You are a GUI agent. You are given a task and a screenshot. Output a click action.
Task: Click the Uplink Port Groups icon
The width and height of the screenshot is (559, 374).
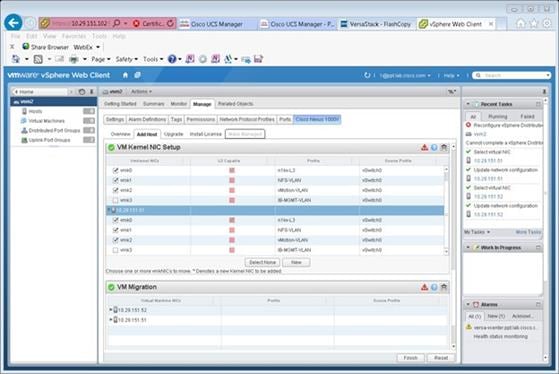point(24,140)
